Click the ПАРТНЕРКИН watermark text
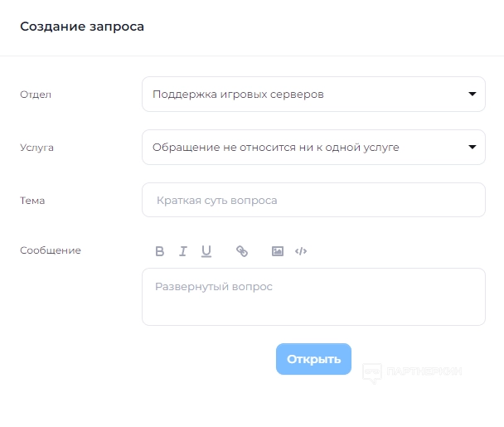 pyautogui.click(x=424, y=373)
